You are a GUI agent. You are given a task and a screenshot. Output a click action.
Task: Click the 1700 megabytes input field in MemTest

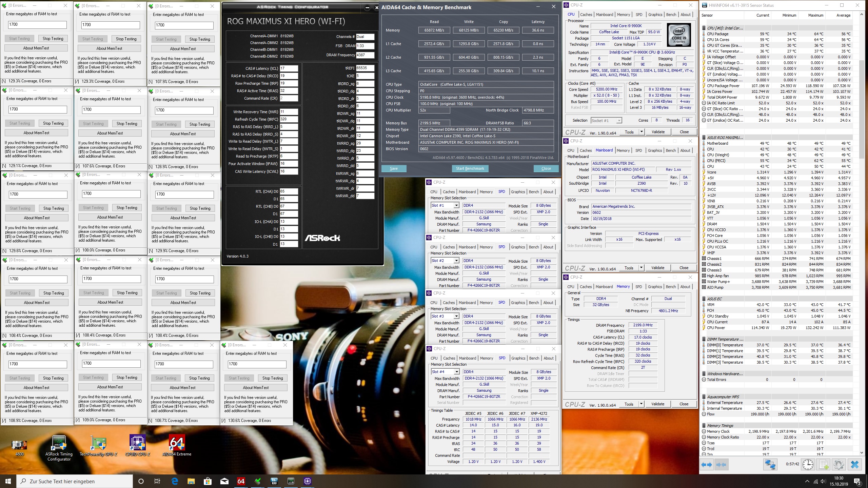click(37, 24)
